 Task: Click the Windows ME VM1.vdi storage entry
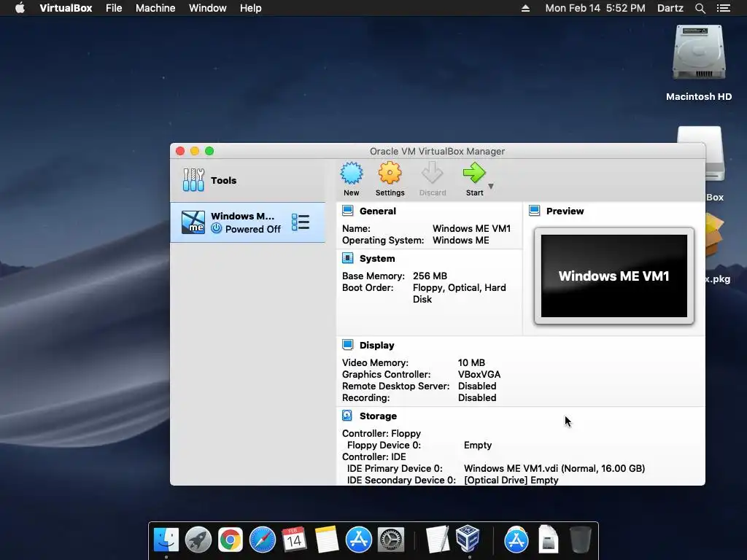(554, 469)
